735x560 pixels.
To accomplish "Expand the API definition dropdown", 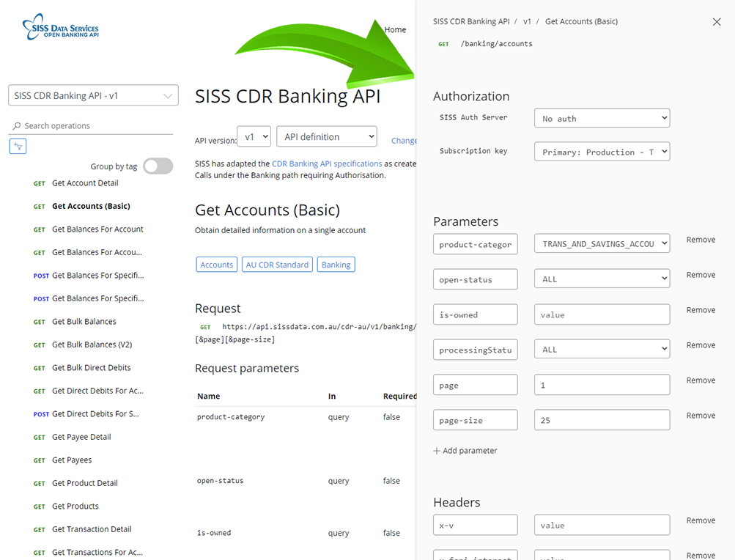I will (x=326, y=136).
